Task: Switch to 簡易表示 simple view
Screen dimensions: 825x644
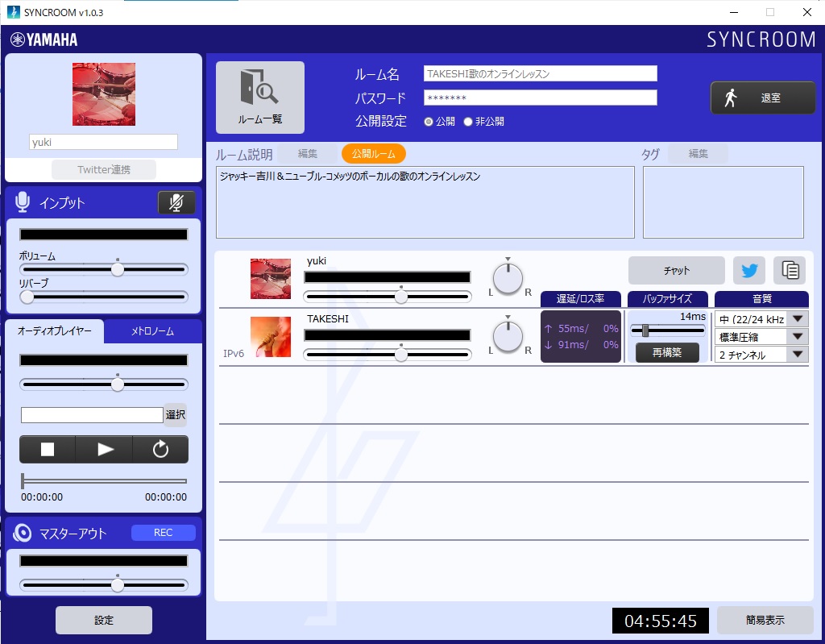Action: pos(765,621)
